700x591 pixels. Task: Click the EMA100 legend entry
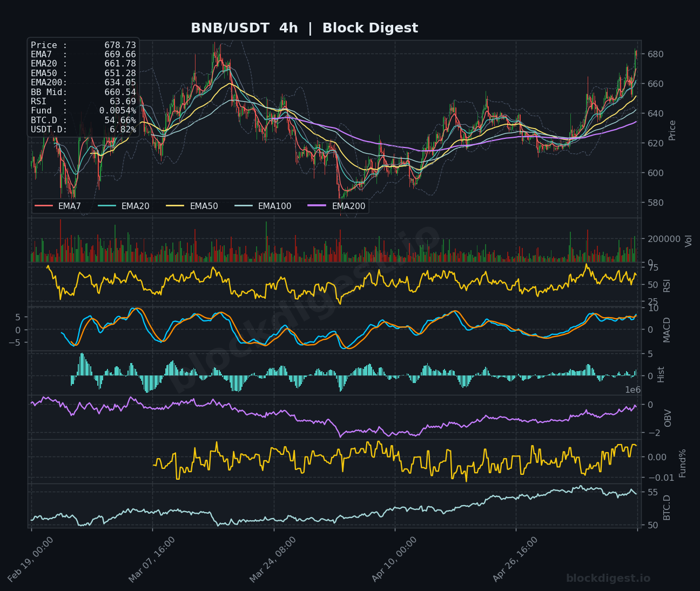(x=263, y=206)
